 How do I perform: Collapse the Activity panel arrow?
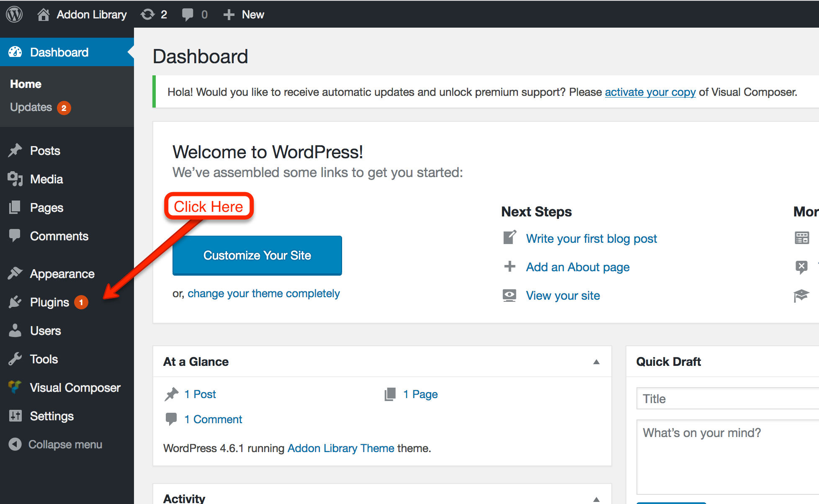pos(596,499)
